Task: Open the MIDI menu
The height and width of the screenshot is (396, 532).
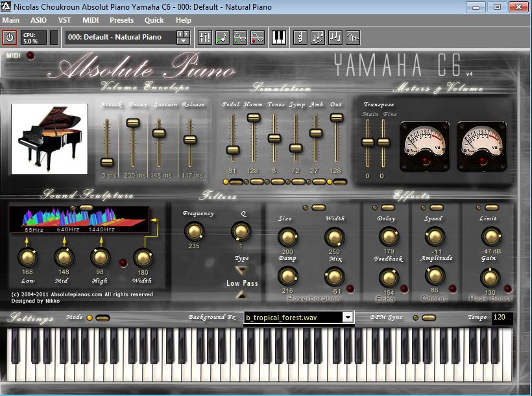Action: click(91, 20)
